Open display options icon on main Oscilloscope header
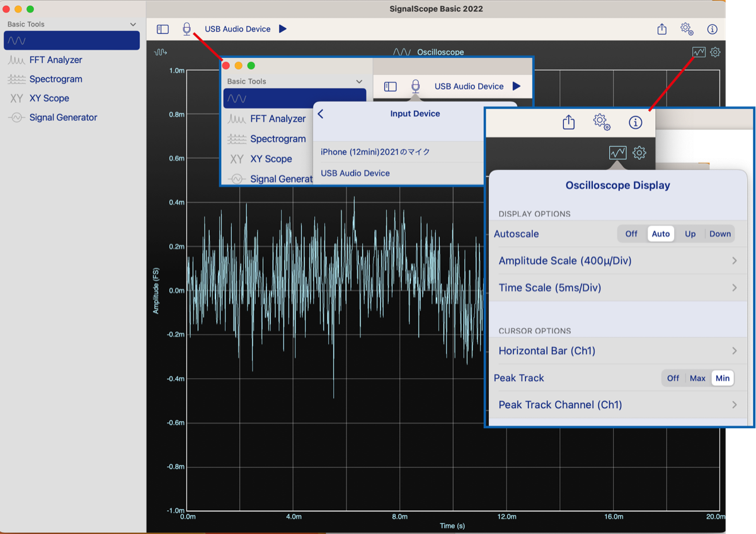This screenshot has height=534, width=756. [699, 52]
